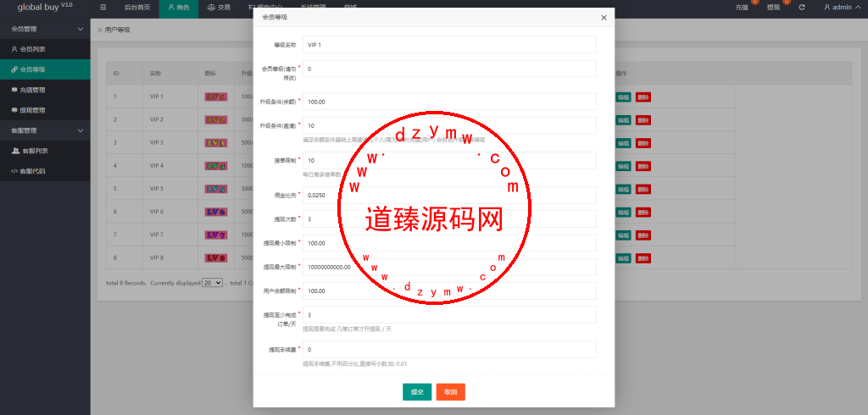Image resolution: width=868 pixels, height=415 pixels.
Task: Click 编辑 in the VIP 8 row
Action: tap(623, 258)
